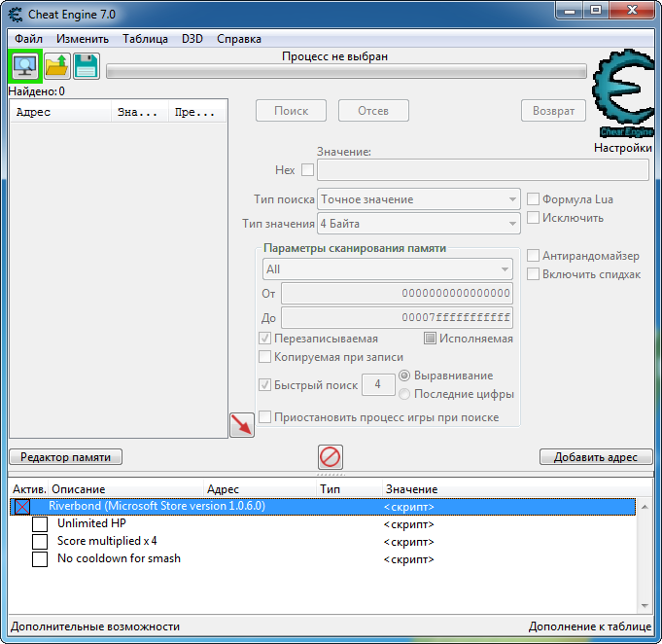Viewport: 662px width, 644px height.
Task: Toggle Перезаписываемая checkbox
Action: pyautogui.click(x=264, y=339)
